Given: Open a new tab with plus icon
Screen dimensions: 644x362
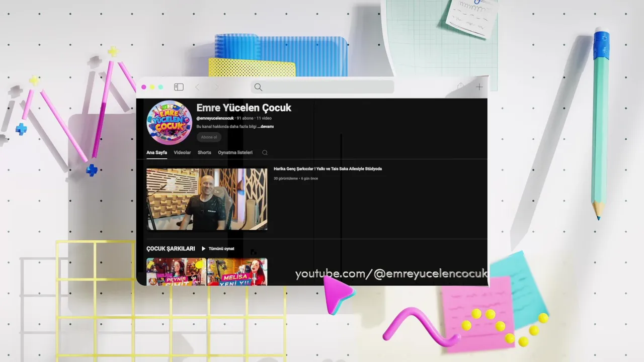Looking at the screenshot, I should click(x=479, y=87).
